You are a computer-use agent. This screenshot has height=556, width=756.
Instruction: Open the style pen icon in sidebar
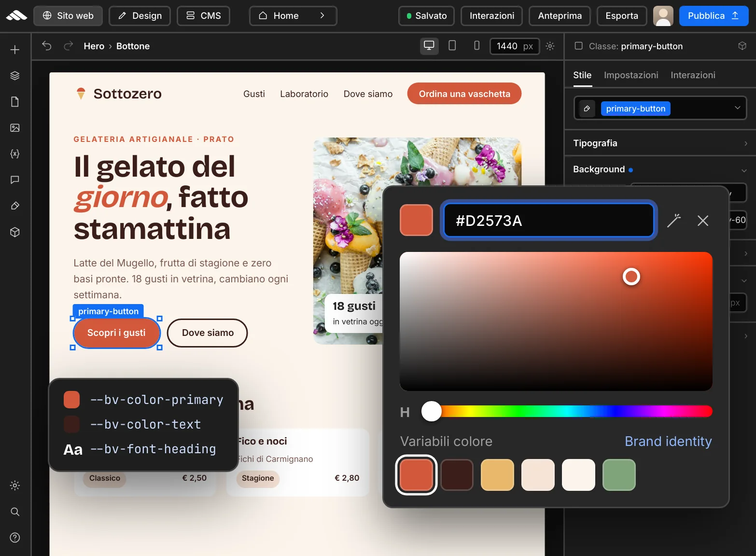[x=15, y=206]
